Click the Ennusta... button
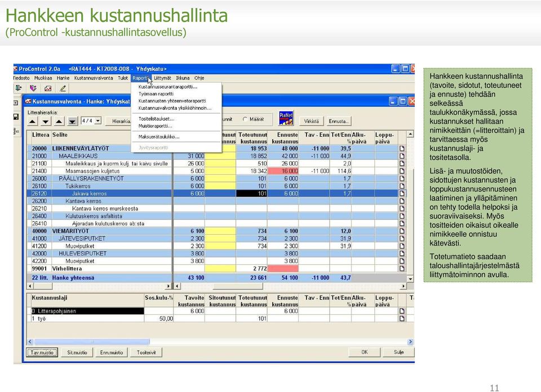541x392 pixels. click(339, 121)
